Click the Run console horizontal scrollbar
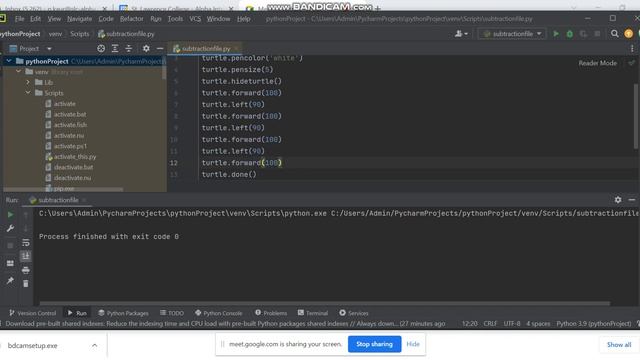 324,304
